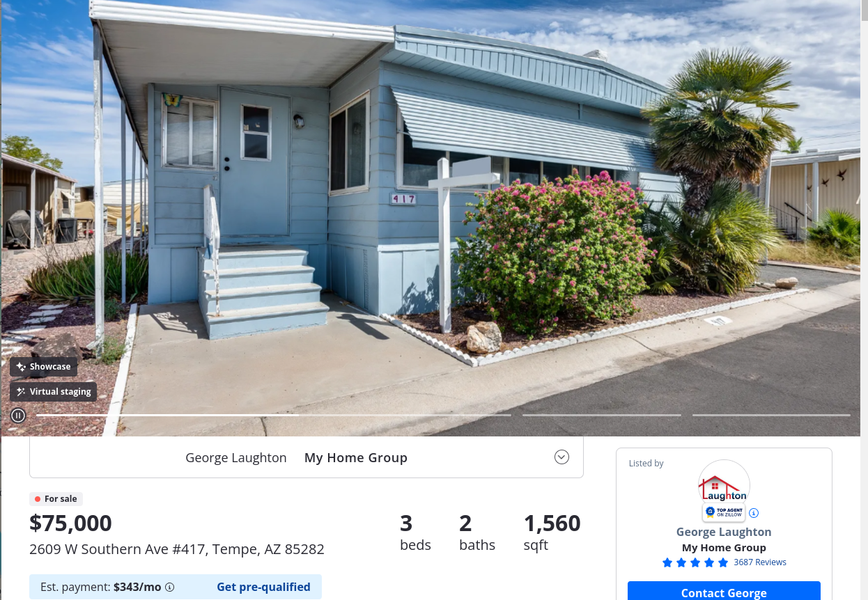Image resolution: width=868 pixels, height=600 pixels.
Task: Click the 2609 W Southern Ave address
Action: tap(177, 549)
